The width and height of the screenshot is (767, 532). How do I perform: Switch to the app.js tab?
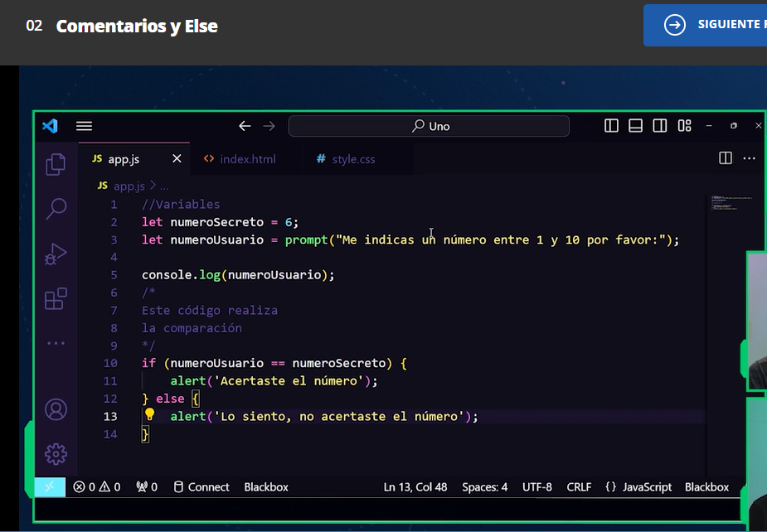pyautogui.click(x=133, y=159)
